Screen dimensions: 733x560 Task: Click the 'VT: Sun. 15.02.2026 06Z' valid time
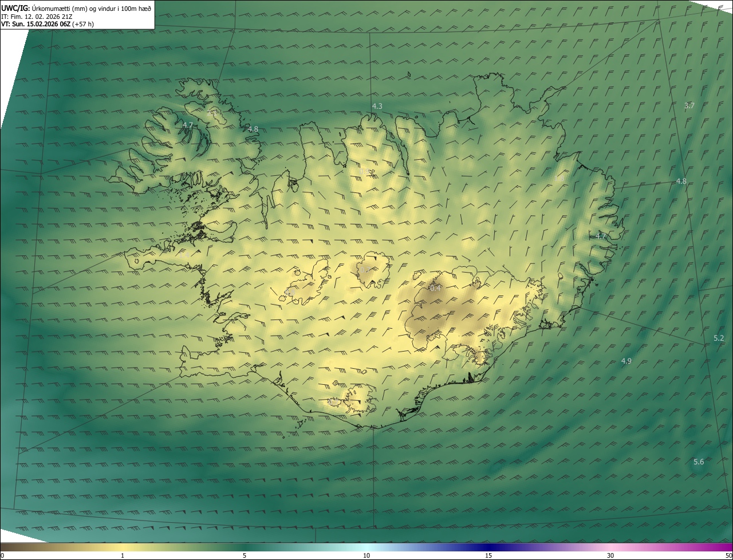click(36, 25)
